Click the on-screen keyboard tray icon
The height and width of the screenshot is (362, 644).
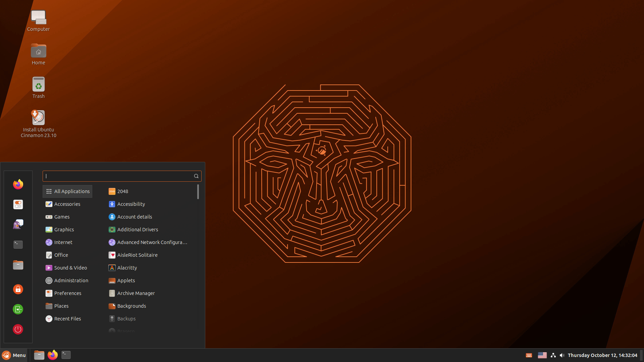[x=529, y=355]
